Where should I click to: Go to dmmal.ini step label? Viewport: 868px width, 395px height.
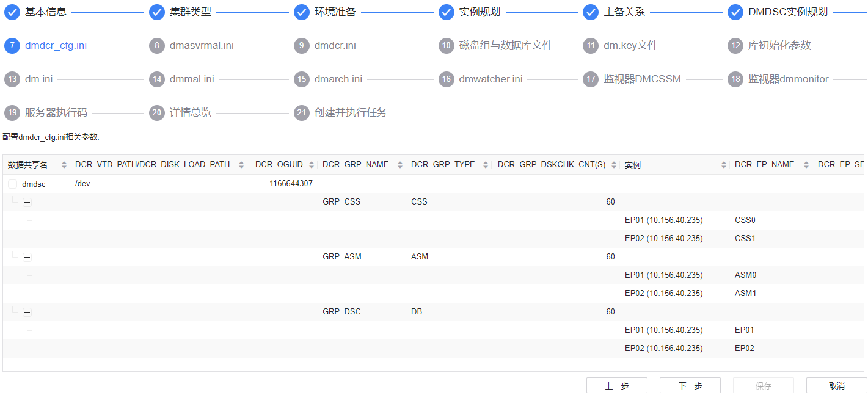[x=192, y=79]
